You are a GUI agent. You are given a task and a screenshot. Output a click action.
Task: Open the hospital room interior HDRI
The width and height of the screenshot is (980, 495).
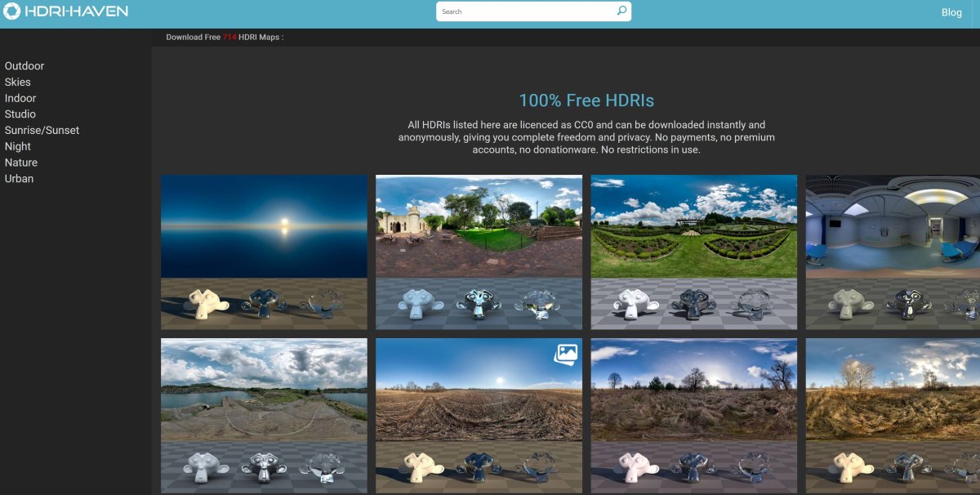pos(893,227)
